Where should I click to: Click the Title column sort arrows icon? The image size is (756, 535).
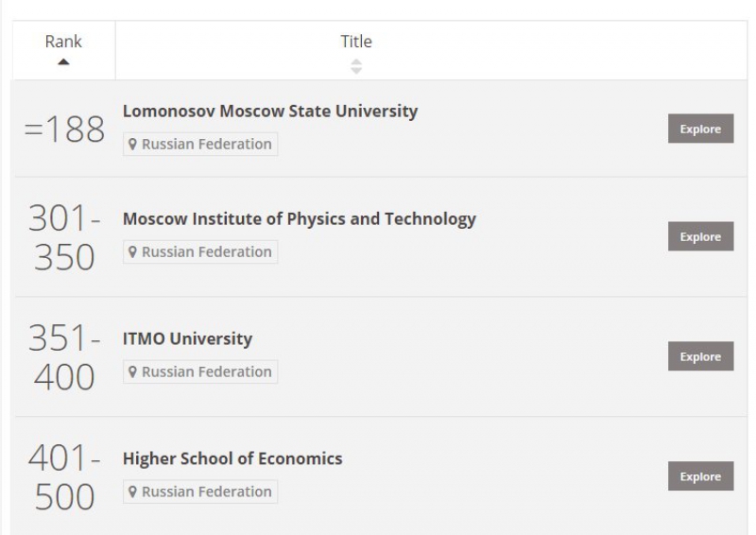click(356, 66)
